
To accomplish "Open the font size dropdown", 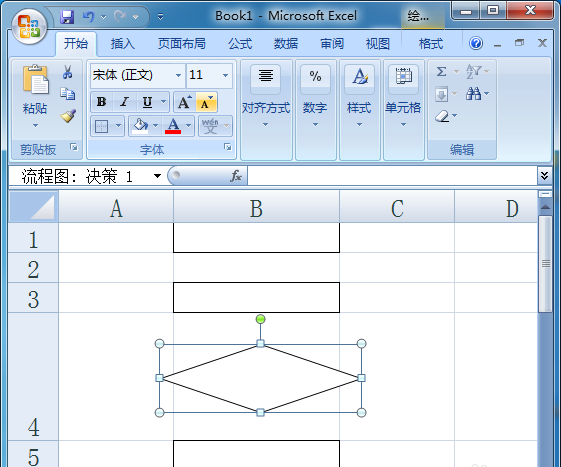I will pyautogui.click(x=225, y=76).
